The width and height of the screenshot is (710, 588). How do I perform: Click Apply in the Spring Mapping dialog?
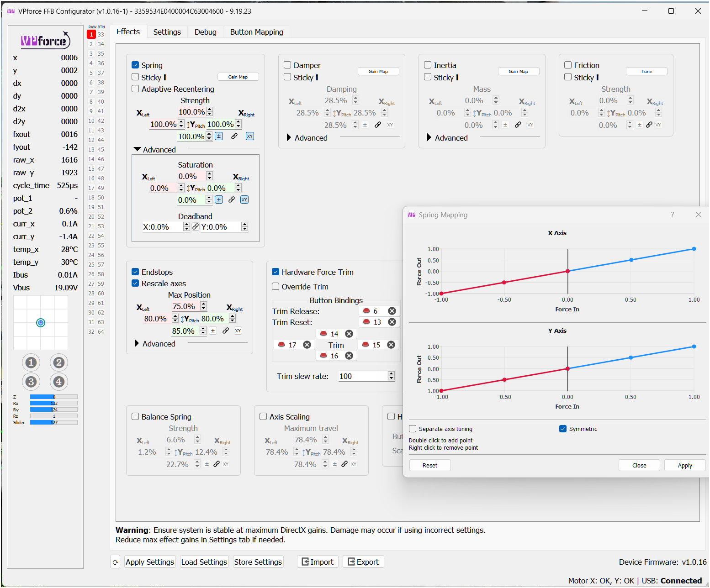click(x=685, y=465)
